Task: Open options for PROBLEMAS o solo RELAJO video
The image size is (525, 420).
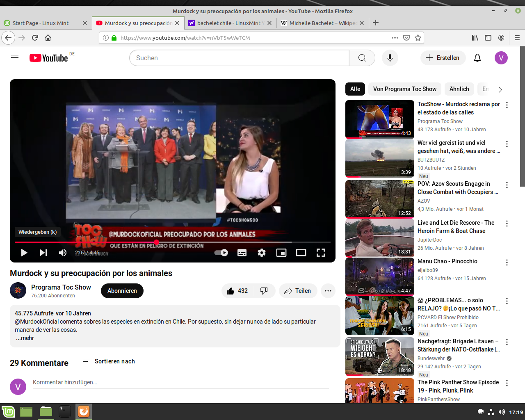Action: click(x=507, y=301)
